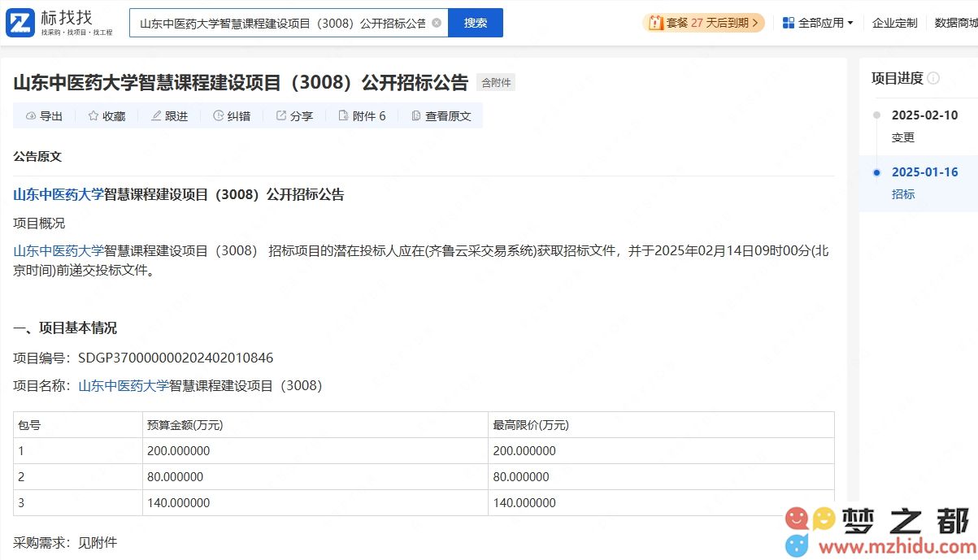Expand the 全部应用 dropdown
Image resolution: width=978 pixels, height=560 pixels.
coord(818,23)
